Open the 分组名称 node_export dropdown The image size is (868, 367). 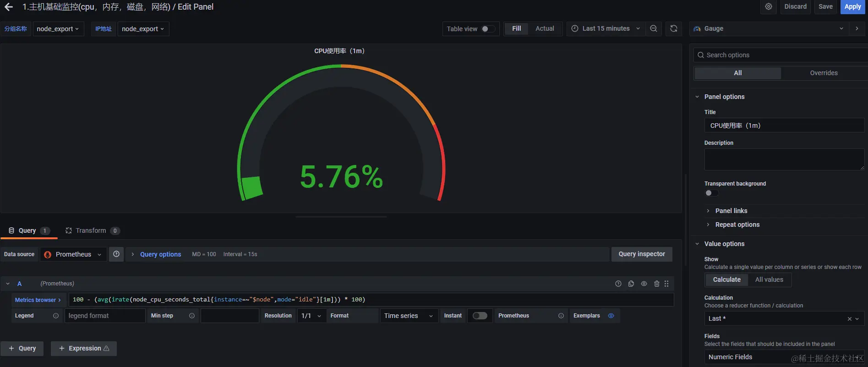pyautogui.click(x=58, y=29)
